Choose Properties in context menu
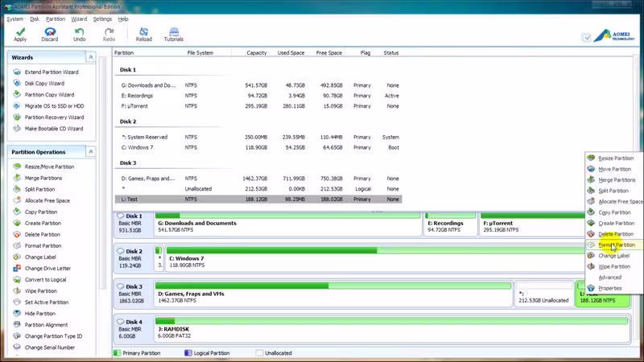The height and width of the screenshot is (362, 644). (x=614, y=288)
